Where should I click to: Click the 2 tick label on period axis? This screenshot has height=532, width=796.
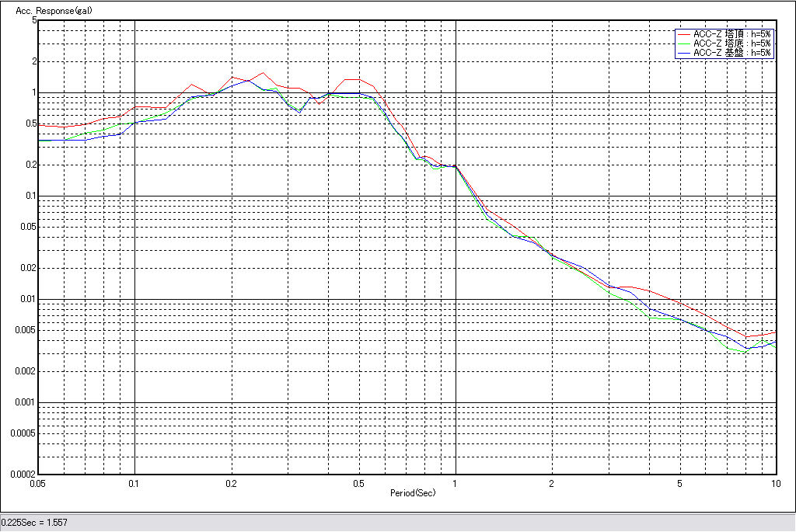pyautogui.click(x=551, y=483)
